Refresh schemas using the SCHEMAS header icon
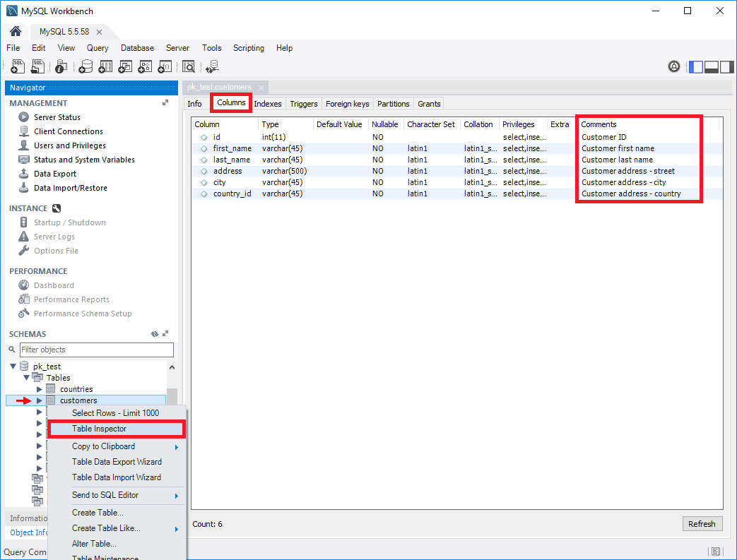The height and width of the screenshot is (560, 737). 155,334
